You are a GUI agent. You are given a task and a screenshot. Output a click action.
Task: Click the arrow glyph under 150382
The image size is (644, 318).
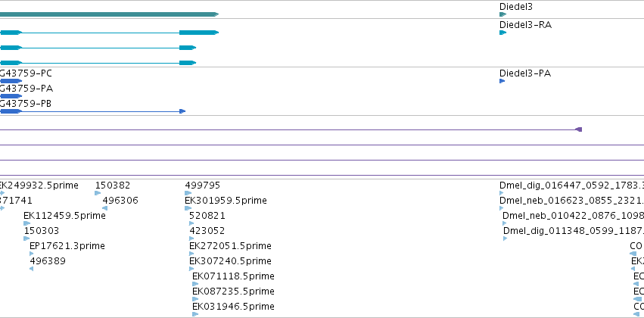[x=98, y=193]
